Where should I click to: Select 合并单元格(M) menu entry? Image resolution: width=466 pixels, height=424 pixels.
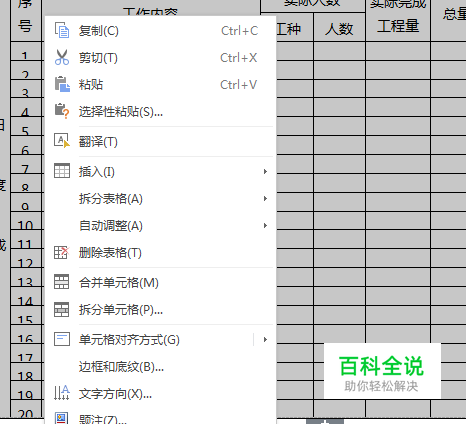pyautogui.click(x=161, y=283)
